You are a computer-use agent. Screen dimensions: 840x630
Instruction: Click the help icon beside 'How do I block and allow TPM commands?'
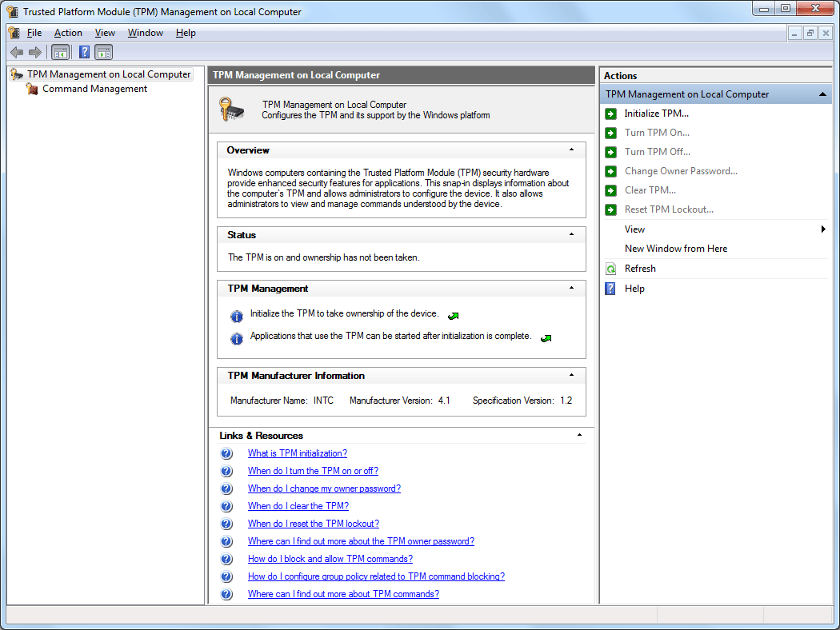pyautogui.click(x=226, y=559)
